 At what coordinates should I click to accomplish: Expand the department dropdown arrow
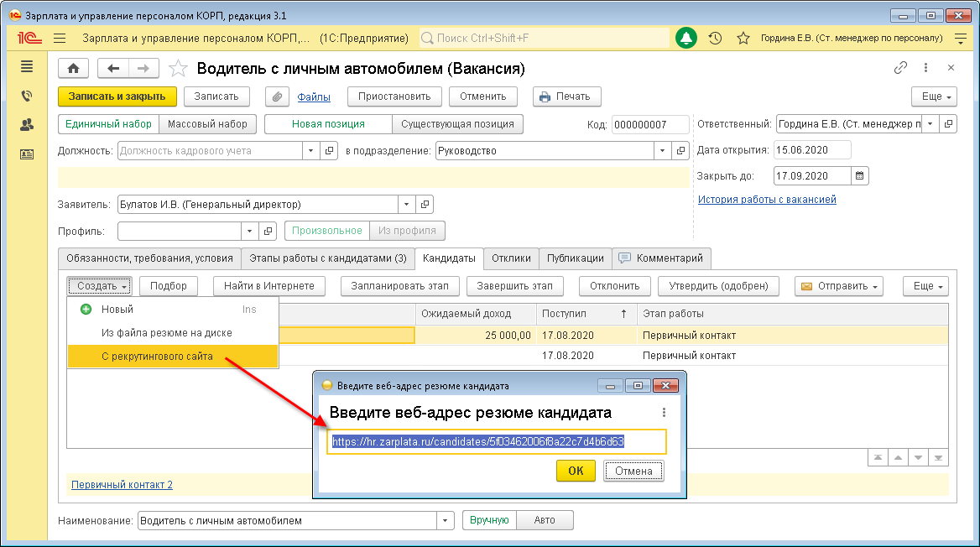[662, 151]
